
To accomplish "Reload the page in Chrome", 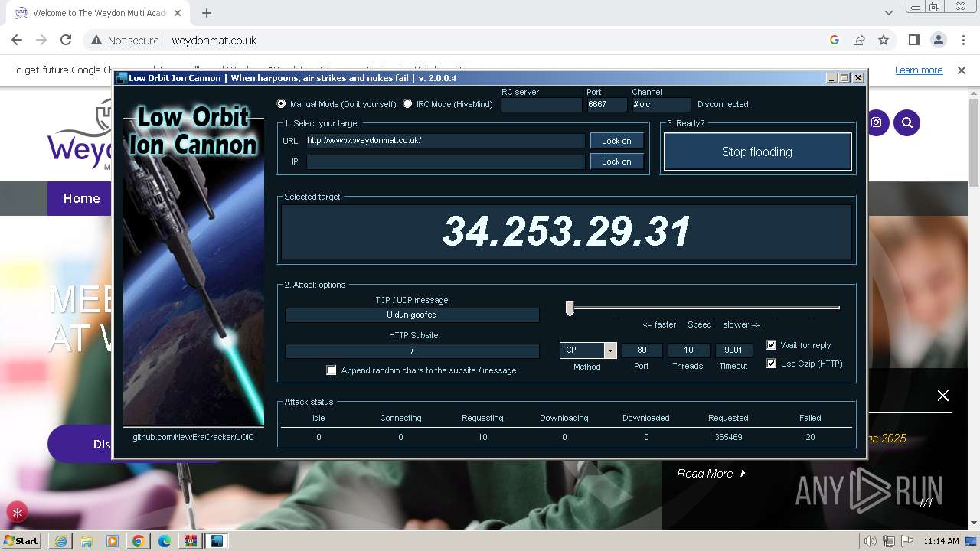I will tap(66, 40).
